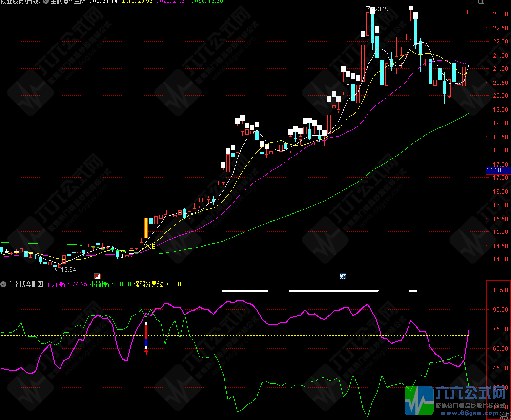Click the MA5 moving average label
511x420 pixels.
tap(103, 2)
